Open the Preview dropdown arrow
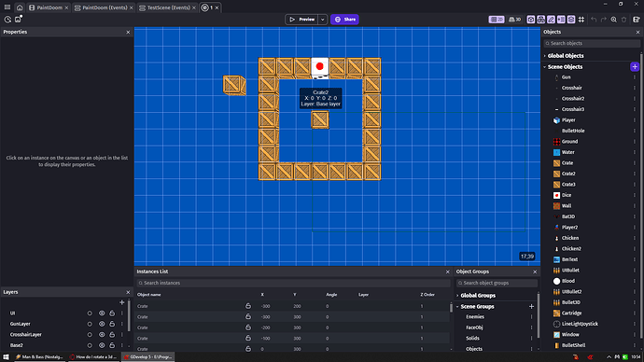Screen dimensions: 644x362 point(322,20)
